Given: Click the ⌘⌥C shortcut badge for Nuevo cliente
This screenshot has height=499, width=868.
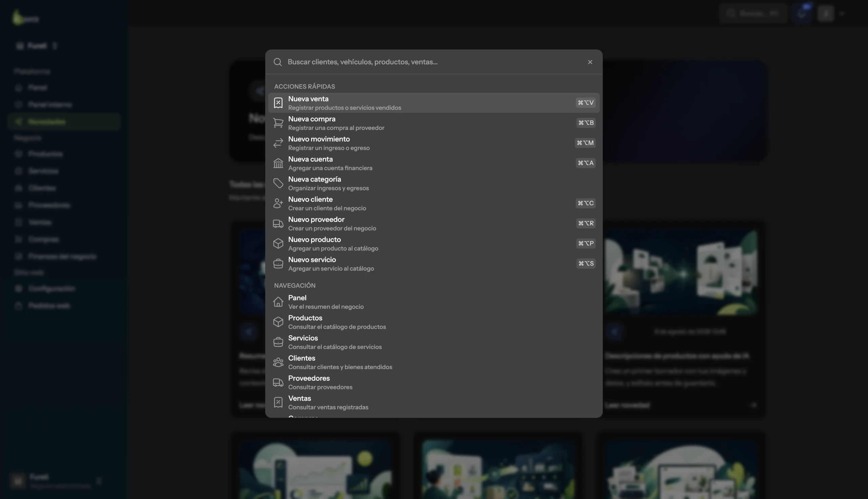Looking at the screenshot, I should coord(586,203).
